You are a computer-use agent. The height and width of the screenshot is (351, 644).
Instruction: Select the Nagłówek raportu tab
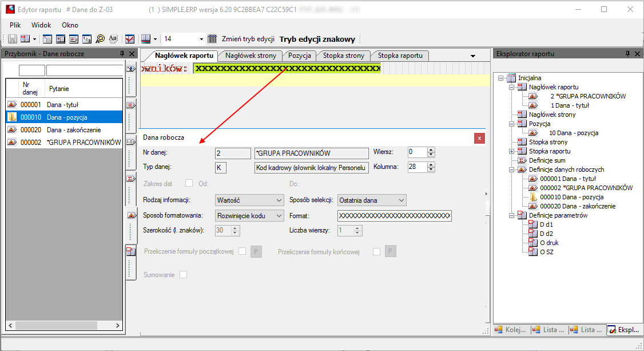click(x=184, y=56)
